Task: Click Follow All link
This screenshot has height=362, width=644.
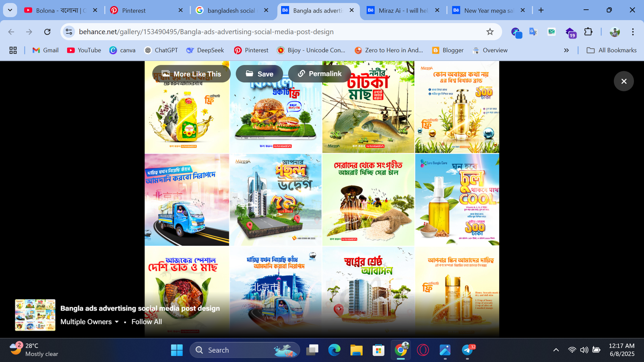Action: (147, 322)
